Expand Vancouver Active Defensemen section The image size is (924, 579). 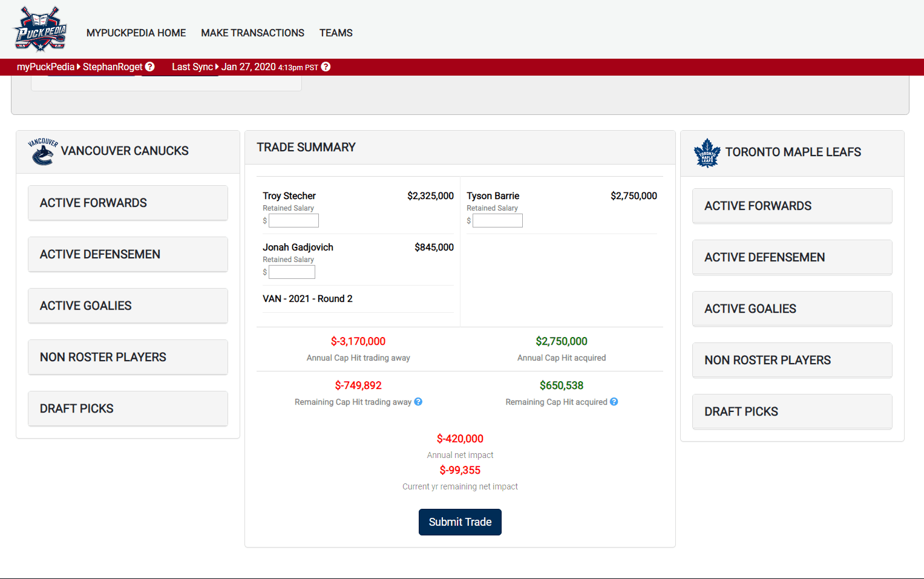tap(128, 255)
